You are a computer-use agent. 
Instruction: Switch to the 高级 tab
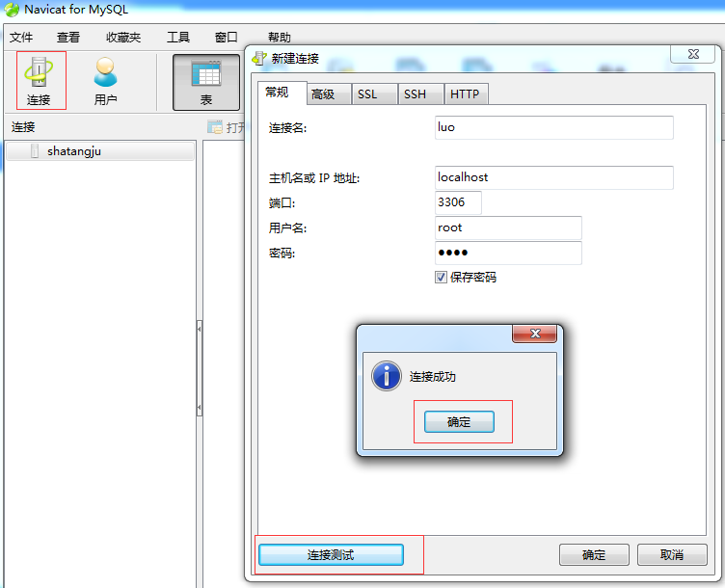(329, 94)
